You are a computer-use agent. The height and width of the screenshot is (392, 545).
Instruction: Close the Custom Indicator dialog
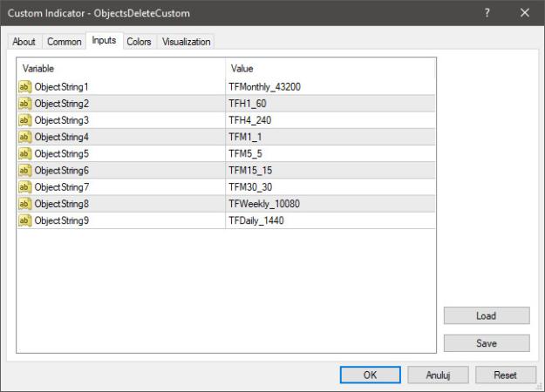tap(524, 13)
